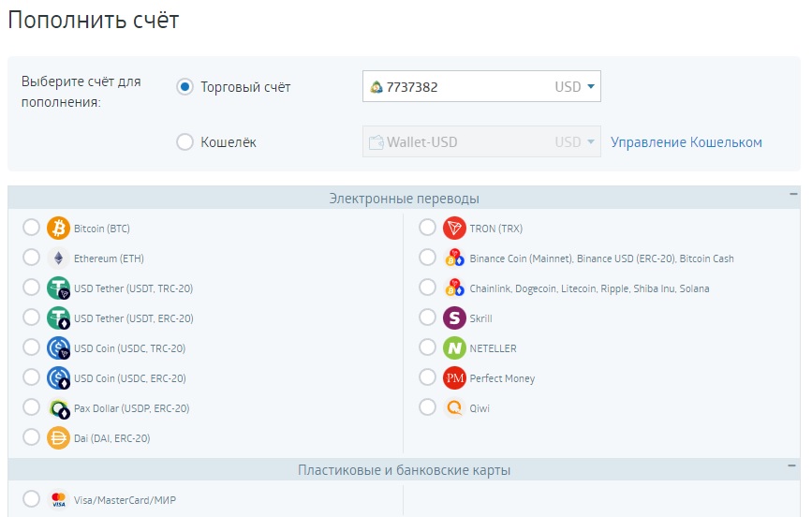Select the Кошелёк radio button
812x517 pixels.
[x=185, y=141]
